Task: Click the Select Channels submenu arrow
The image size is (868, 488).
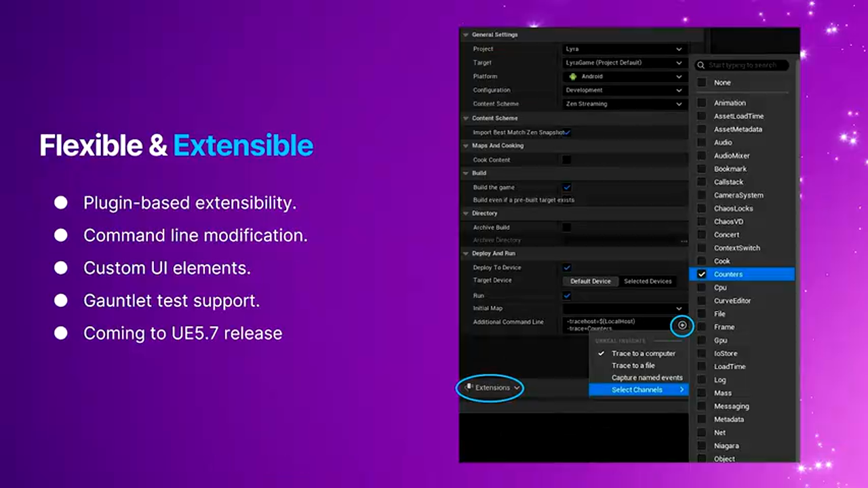Action: pos(682,390)
